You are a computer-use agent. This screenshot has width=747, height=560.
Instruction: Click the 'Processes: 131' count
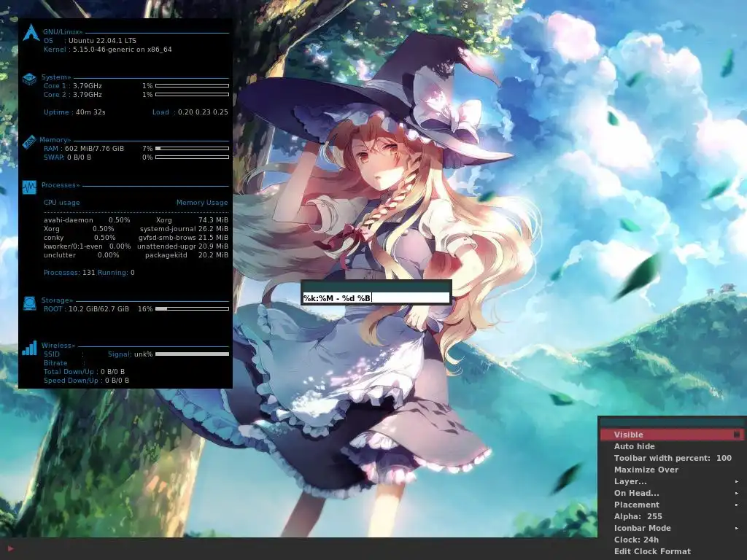(69, 273)
